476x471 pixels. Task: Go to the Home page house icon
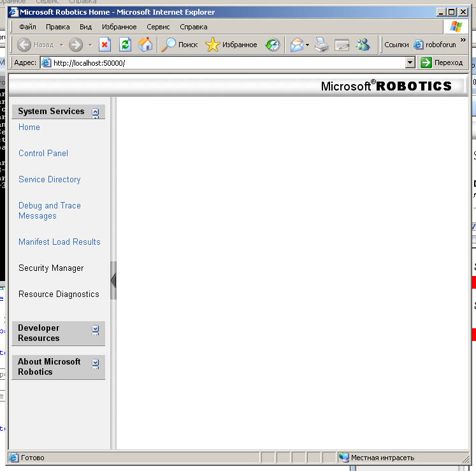[x=145, y=45]
